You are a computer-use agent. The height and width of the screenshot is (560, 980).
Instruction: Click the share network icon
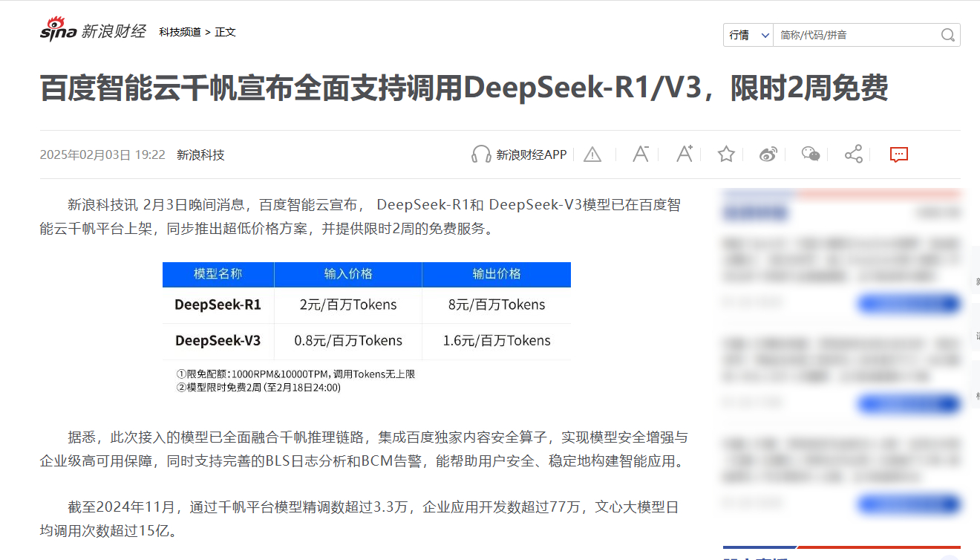coord(854,154)
